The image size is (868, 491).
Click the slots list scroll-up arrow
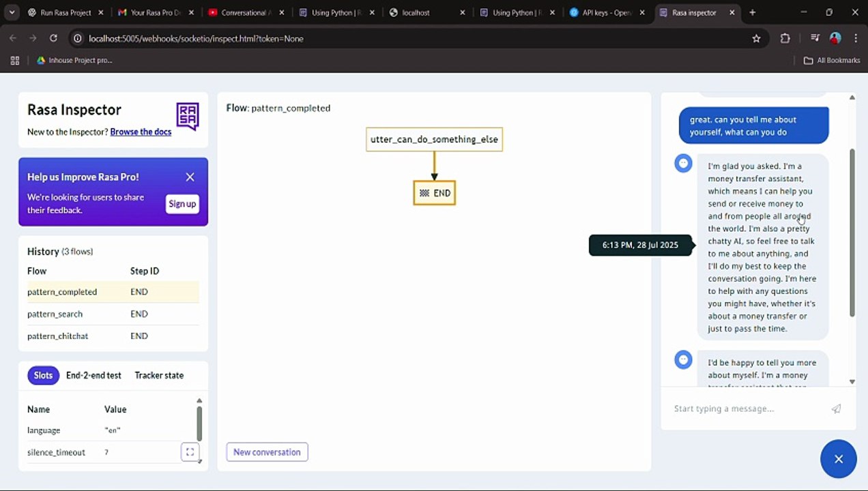point(199,401)
